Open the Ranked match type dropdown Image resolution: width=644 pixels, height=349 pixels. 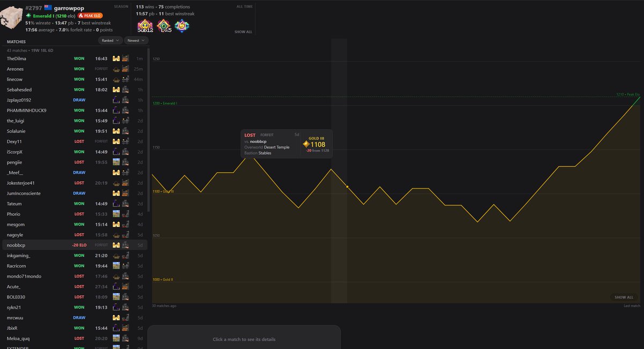(111, 40)
